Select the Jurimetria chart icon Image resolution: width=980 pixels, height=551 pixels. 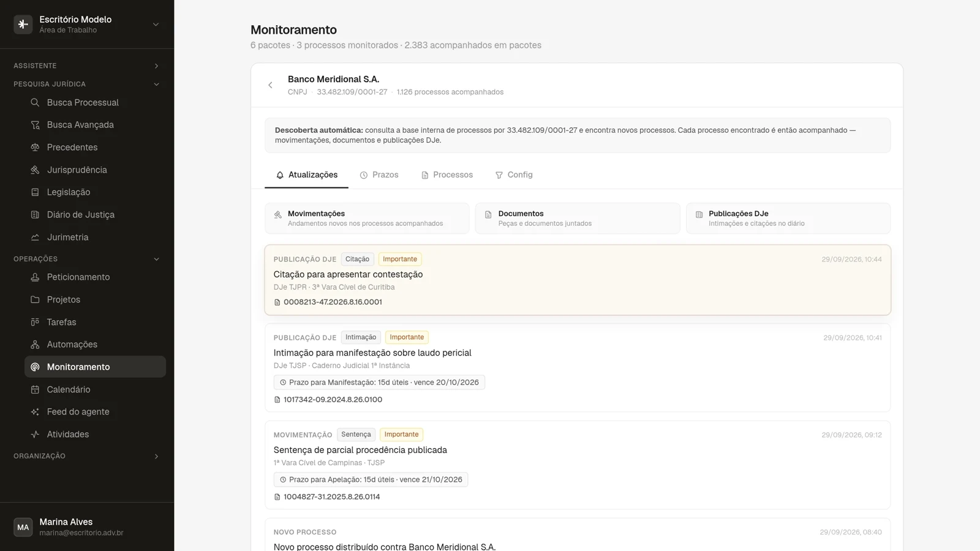[35, 238]
